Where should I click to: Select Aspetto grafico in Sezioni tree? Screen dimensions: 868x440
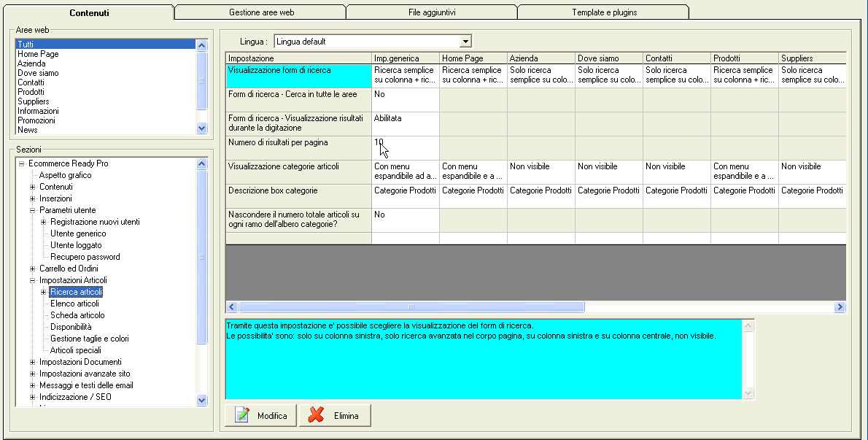coord(66,175)
